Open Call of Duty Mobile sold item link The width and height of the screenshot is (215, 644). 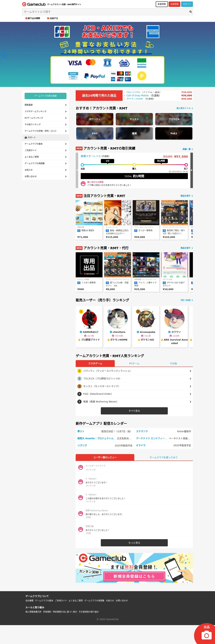pyautogui.click(x=137, y=95)
